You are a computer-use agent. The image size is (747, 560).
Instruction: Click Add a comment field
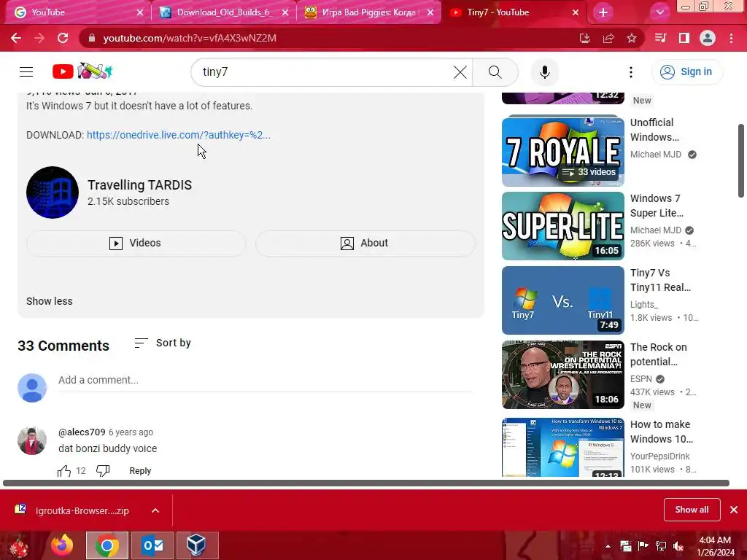point(266,380)
